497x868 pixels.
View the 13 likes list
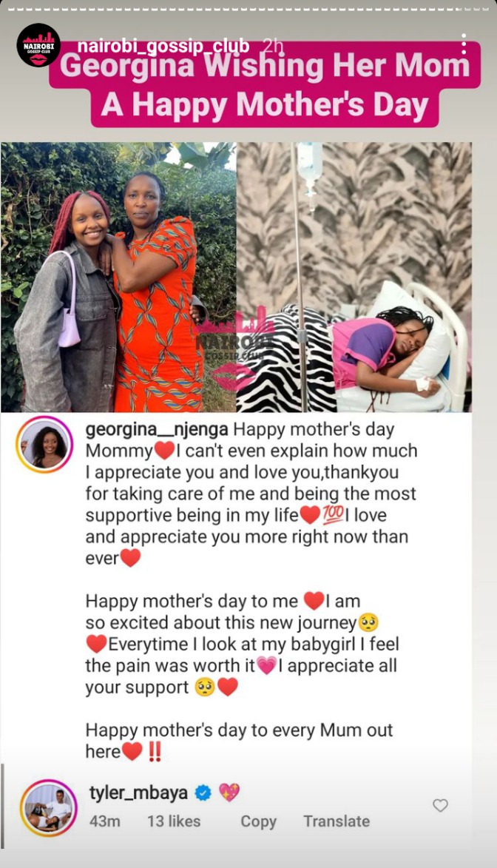tap(174, 821)
